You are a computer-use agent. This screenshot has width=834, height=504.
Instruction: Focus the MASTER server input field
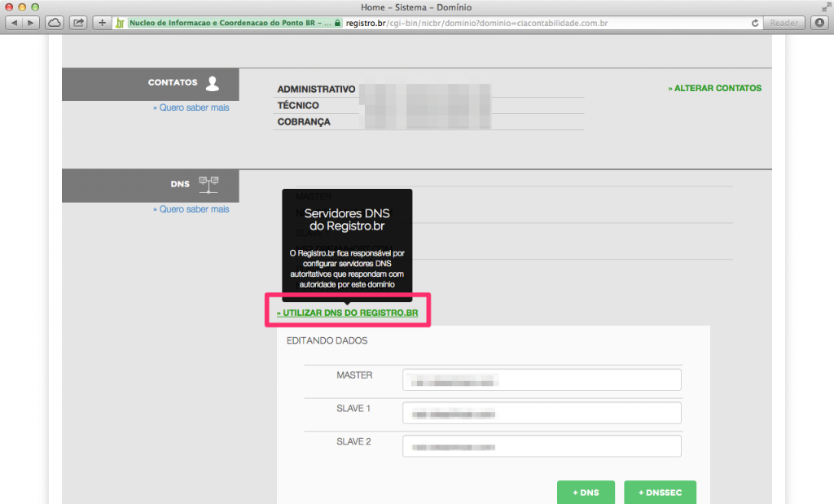click(x=542, y=379)
